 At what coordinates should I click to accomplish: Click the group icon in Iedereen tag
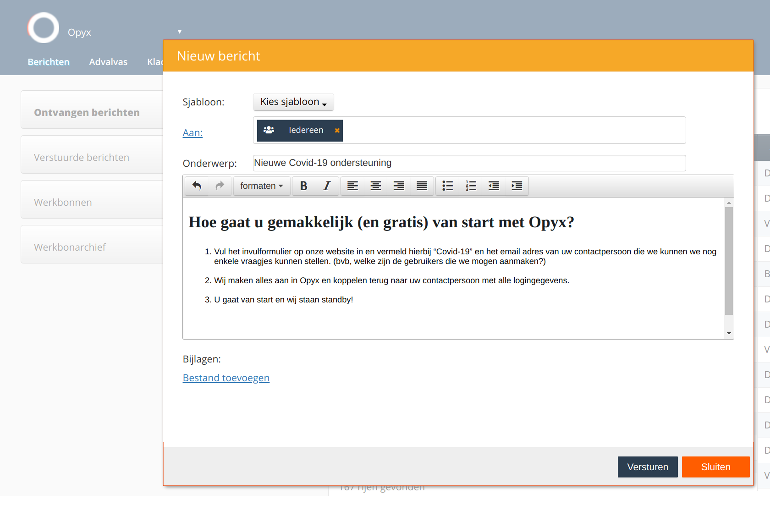(269, 130)
